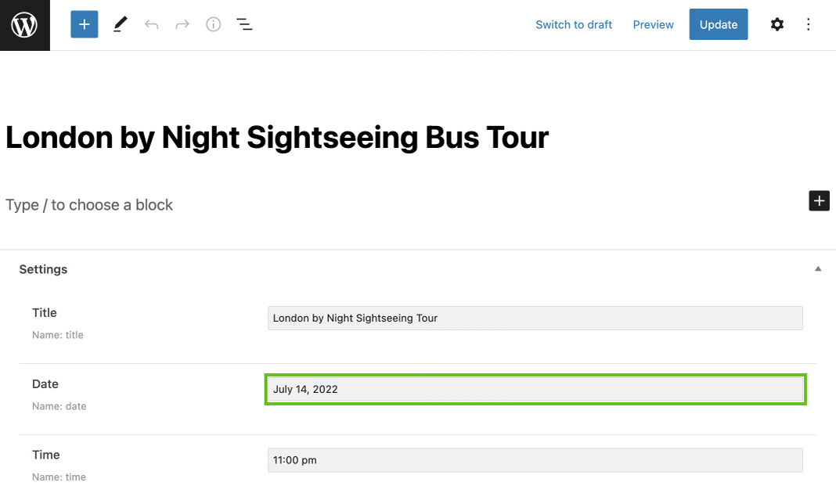
Task: Click the Update button
Action: click(x=718, y=24)
